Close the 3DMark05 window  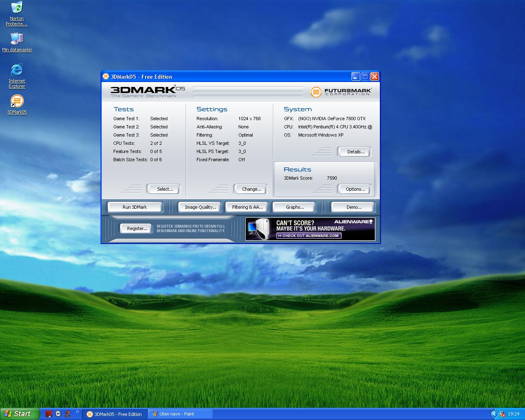point(374,76)
